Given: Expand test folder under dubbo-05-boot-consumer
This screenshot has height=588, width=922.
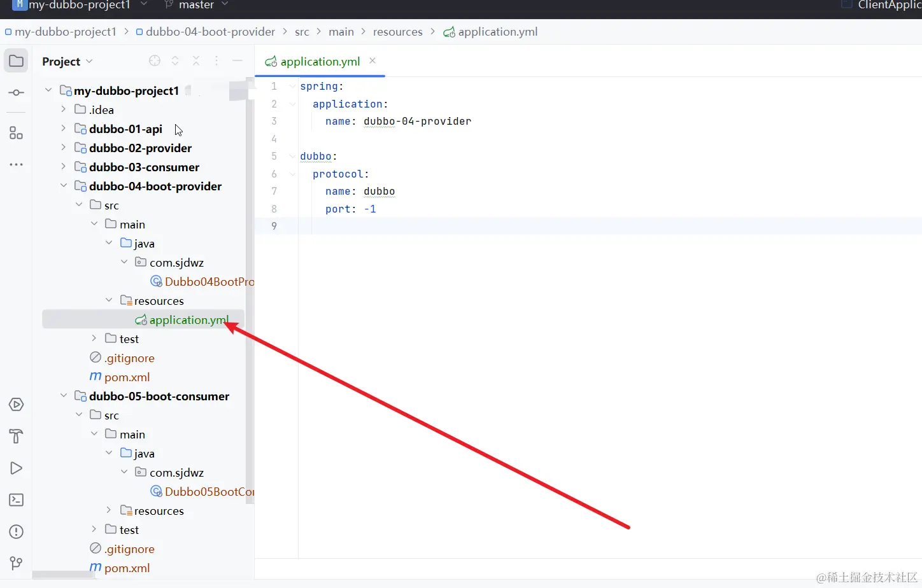Looking at the screenshot, I should pyautogui.click(x=94, y=529).
